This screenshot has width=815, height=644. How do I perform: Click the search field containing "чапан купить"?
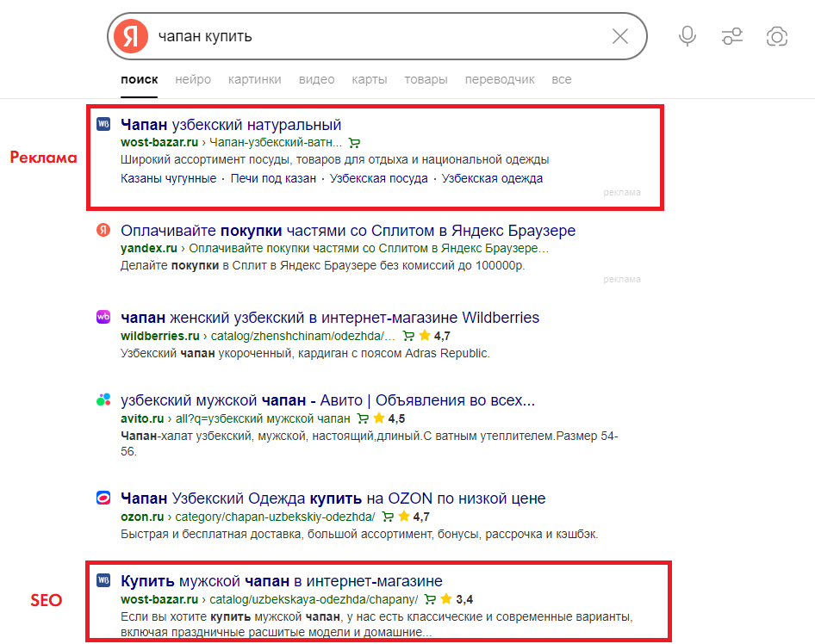(x=376, y=36)
